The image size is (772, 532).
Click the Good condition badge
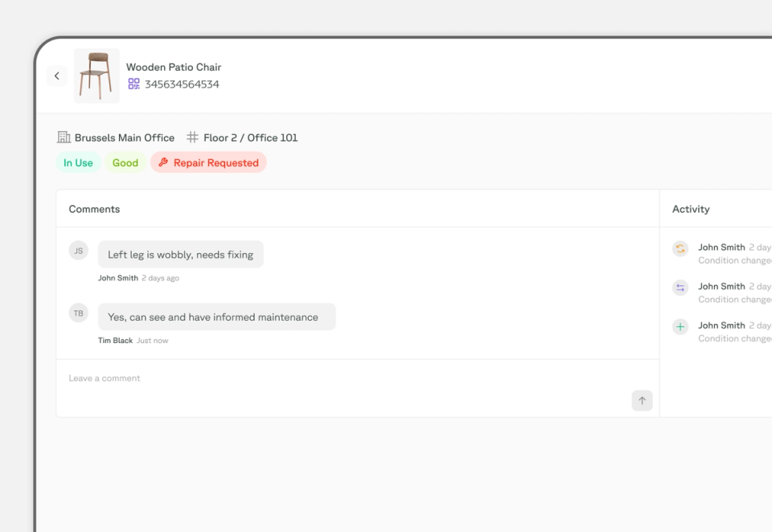[x=125, y=162]
